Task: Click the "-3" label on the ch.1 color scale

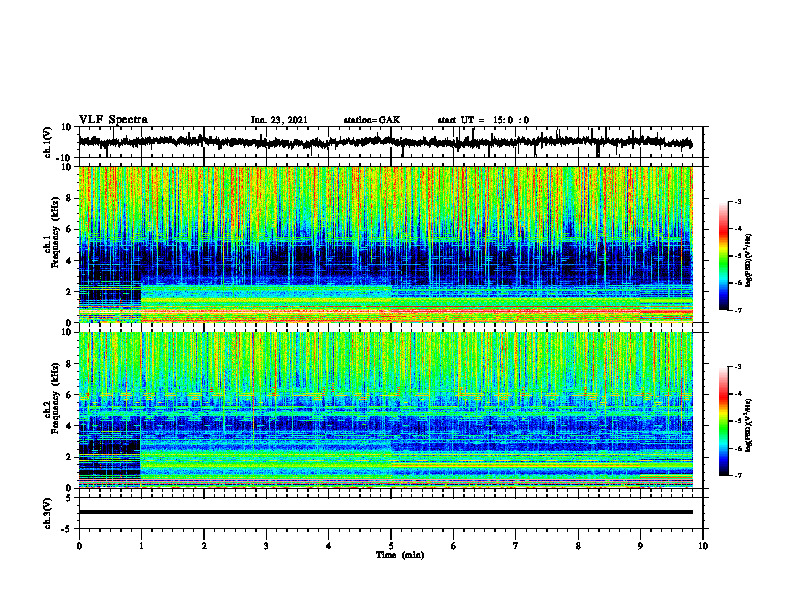Action: pyautogui.click(x=737, y=201)
